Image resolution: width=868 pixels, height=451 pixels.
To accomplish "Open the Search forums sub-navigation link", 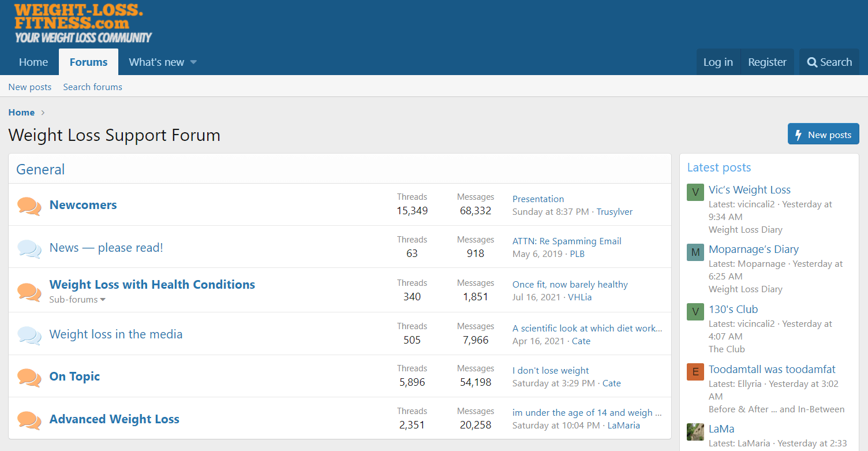I will (92, 87).
